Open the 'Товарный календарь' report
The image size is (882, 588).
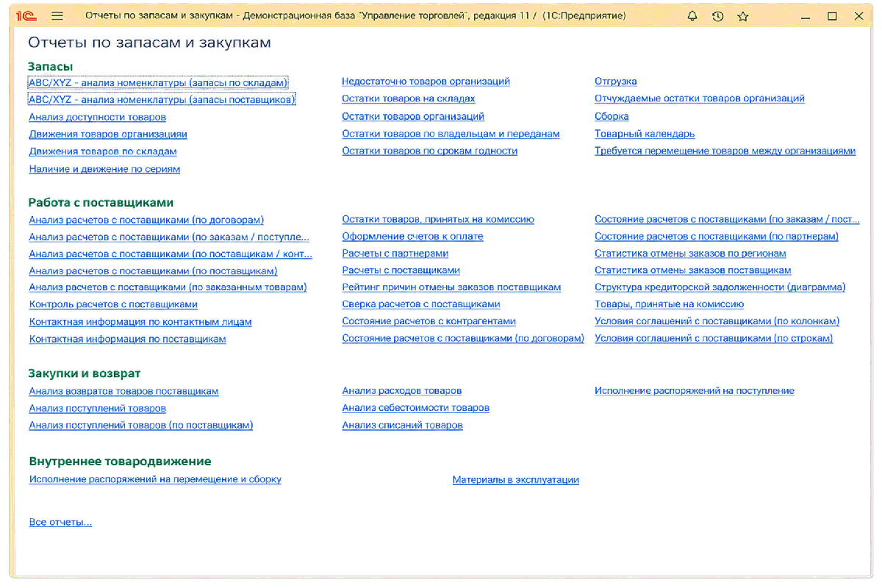(645, 134)
